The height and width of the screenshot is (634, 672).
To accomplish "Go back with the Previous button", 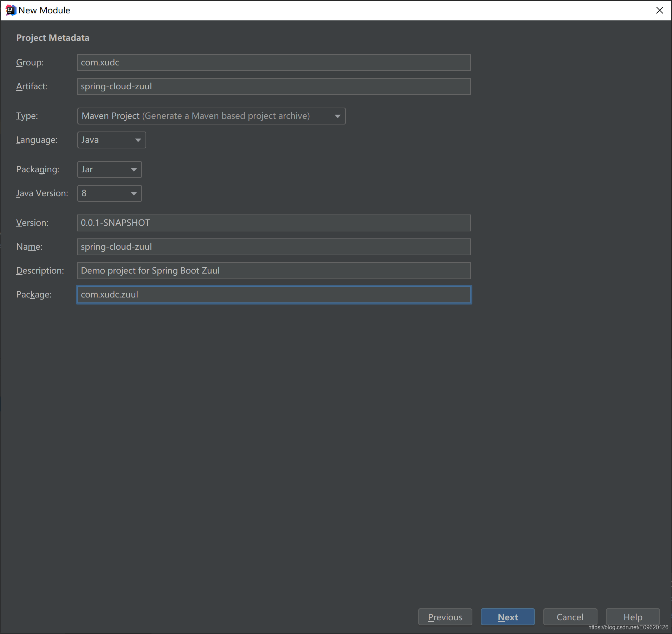I will click(445, 617).
